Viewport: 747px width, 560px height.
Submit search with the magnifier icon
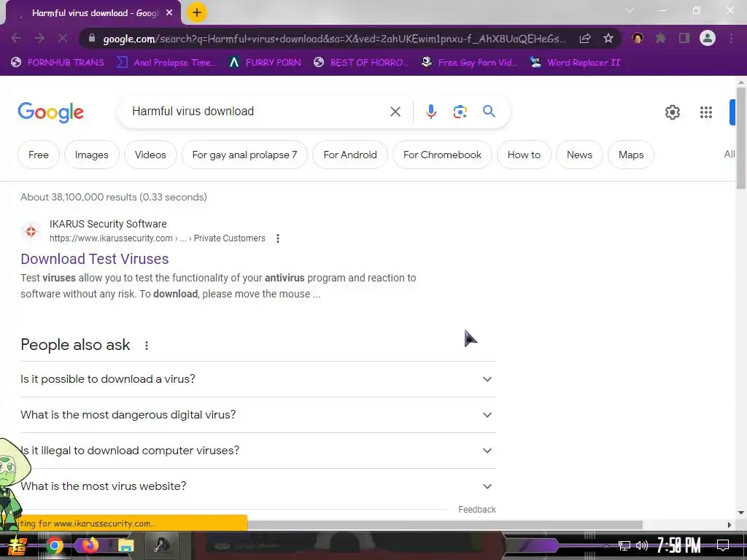pos(489,112)
